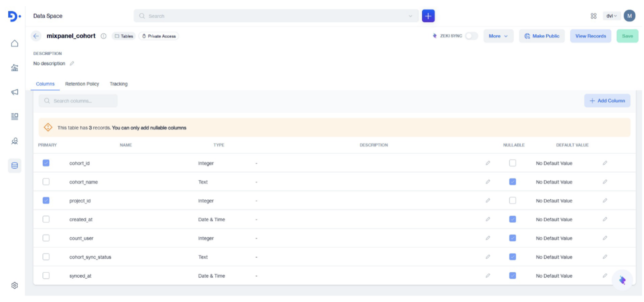This screenshot has height=302, width=644.
Task: Toggle the ZEKI SYNC switch
Action: (x=471, y=36)
